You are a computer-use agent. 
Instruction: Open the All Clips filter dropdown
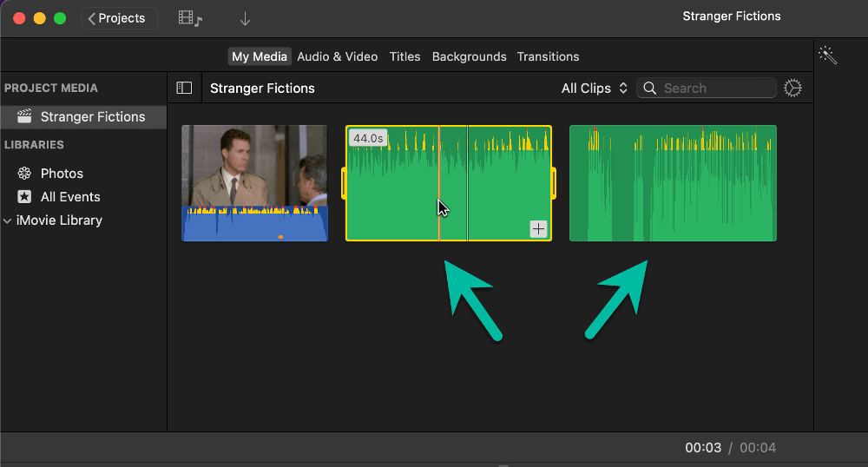[x=595, y=89]
